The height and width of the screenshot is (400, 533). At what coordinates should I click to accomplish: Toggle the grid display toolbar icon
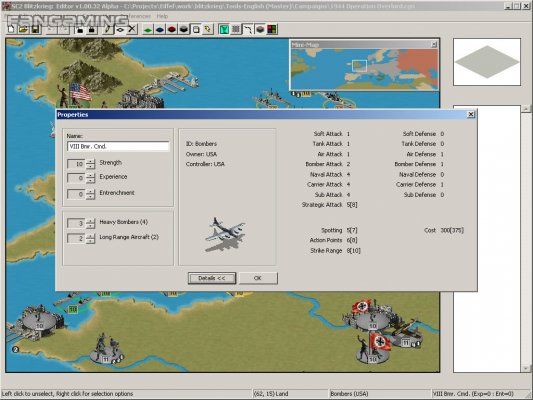(236, 30)
